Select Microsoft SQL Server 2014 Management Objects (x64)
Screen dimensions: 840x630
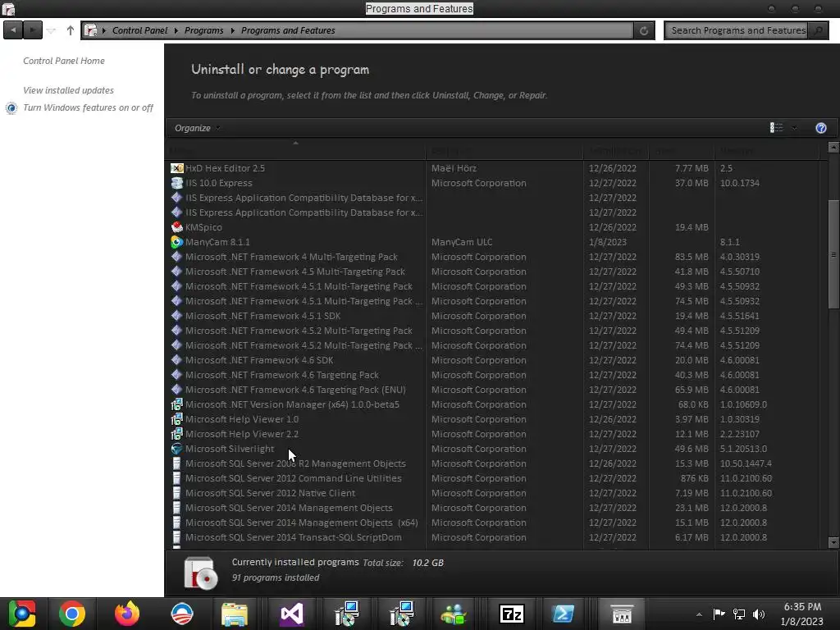pyautogui.click(x=302, y=523)
